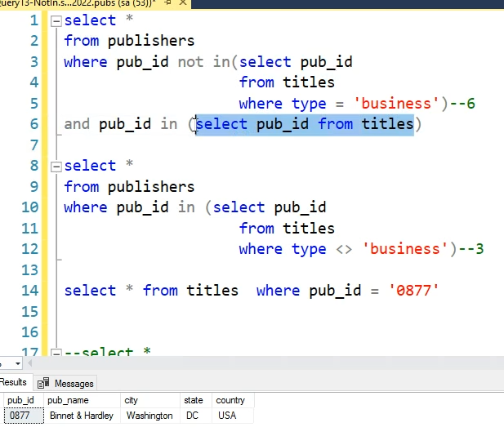Click the DC state cell
Viewport: 504px width, 436px height.
[196, 416]
